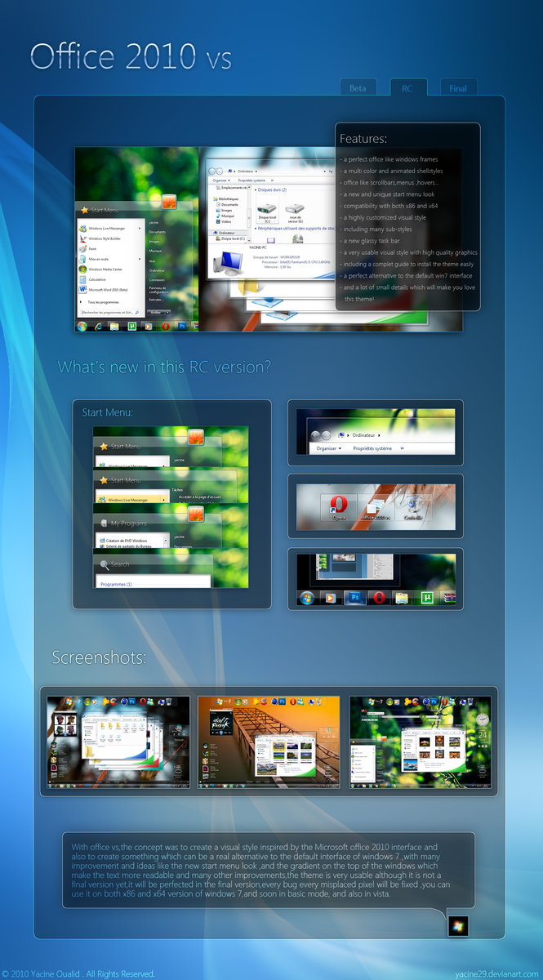Visit the yacine29.deviantart.com link
The width and height of the screenshot is (543, 980).
coord(497,973)
